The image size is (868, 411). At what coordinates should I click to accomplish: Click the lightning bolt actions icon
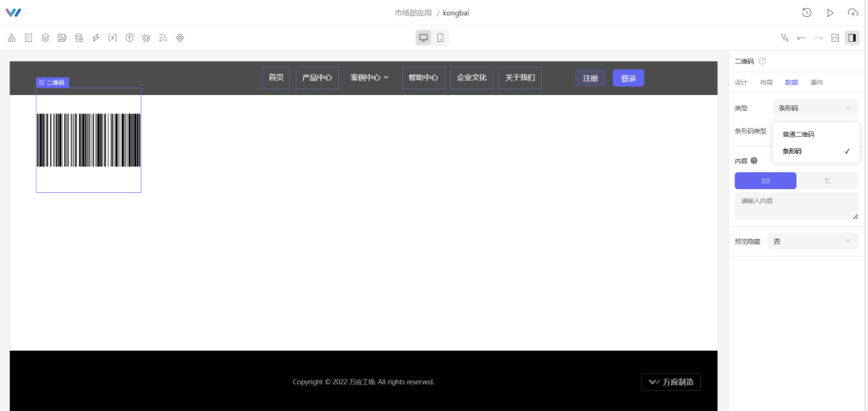(x=96, y=38)
